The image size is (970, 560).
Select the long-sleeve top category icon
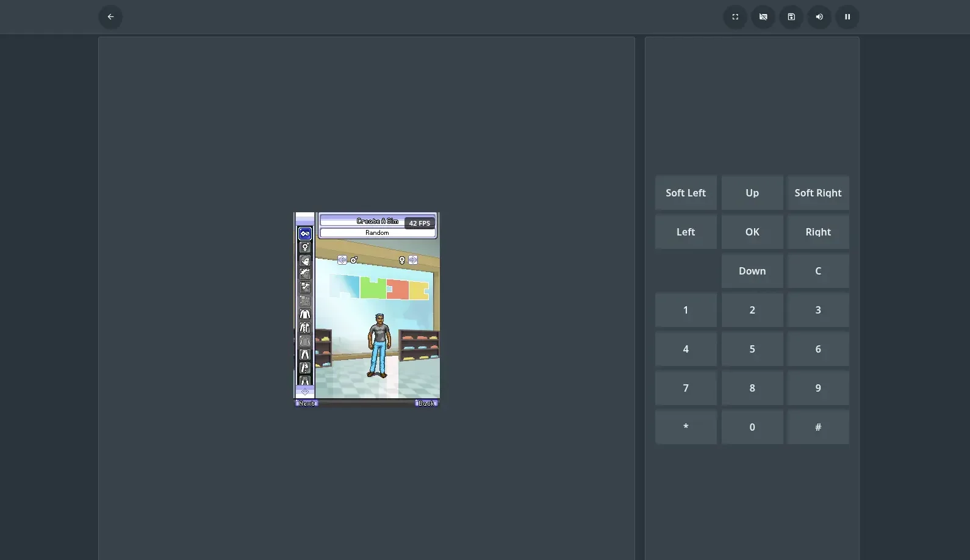coord(305,314)
